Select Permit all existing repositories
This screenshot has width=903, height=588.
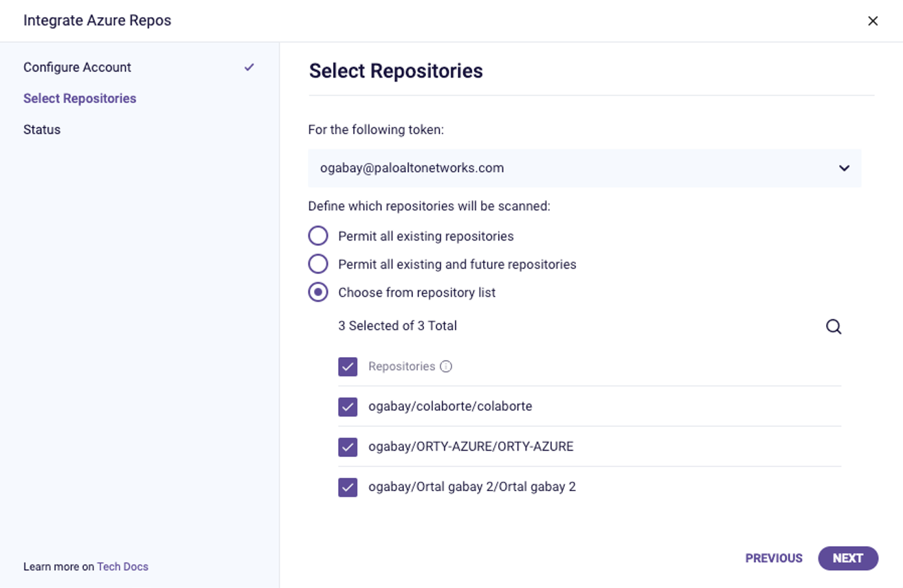(x=318, y=236)
